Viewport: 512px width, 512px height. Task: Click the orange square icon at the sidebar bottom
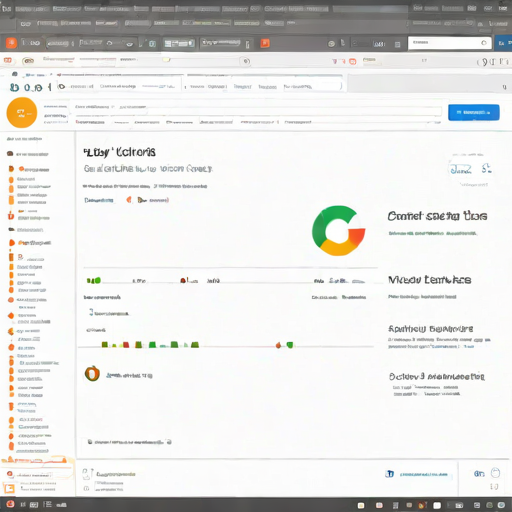click(x=9, y=488)
